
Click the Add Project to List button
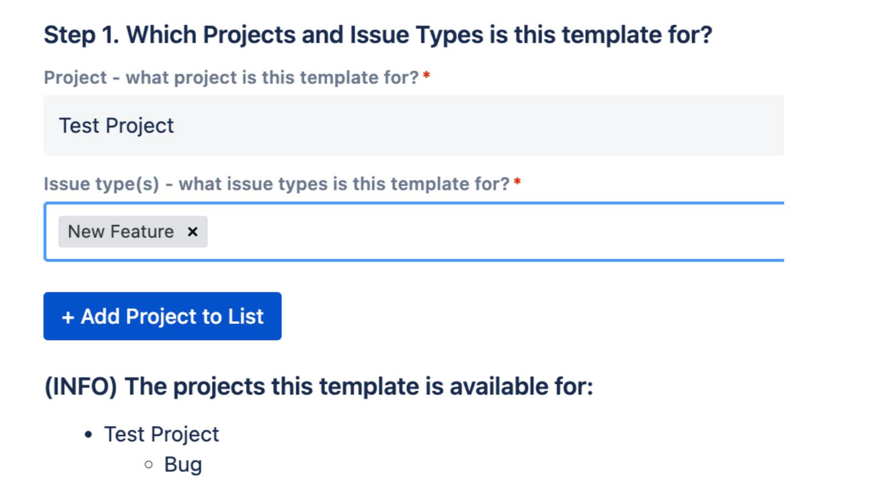point(162,316)
